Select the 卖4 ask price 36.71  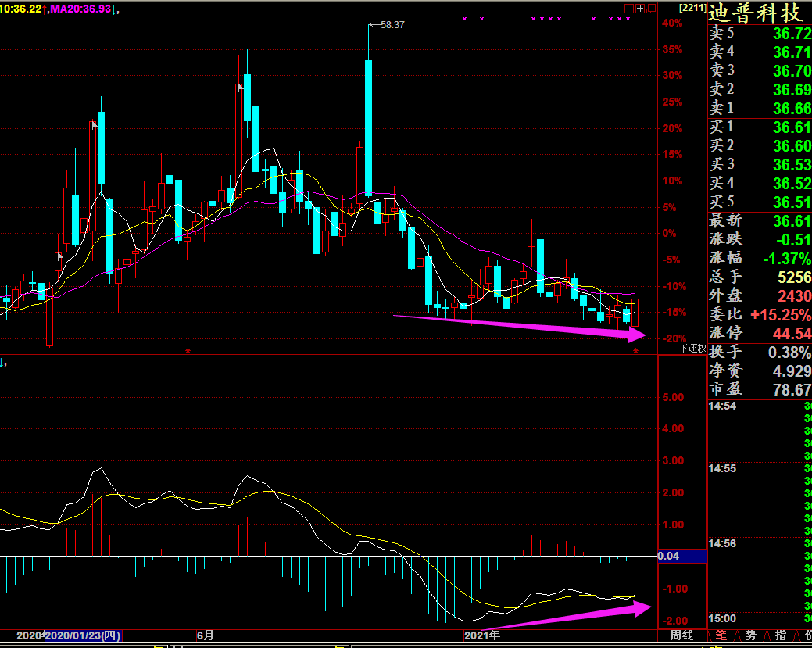(792, 52)
